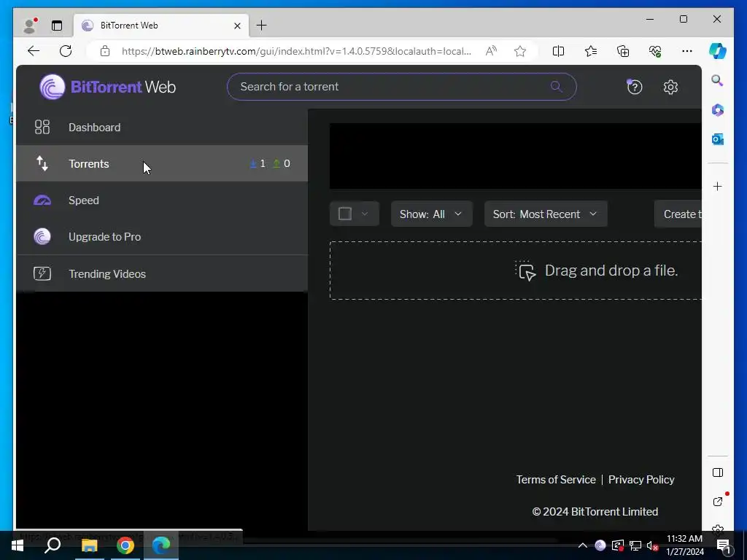Click the muted volume tray icon
747x560 pixels.
653,545
